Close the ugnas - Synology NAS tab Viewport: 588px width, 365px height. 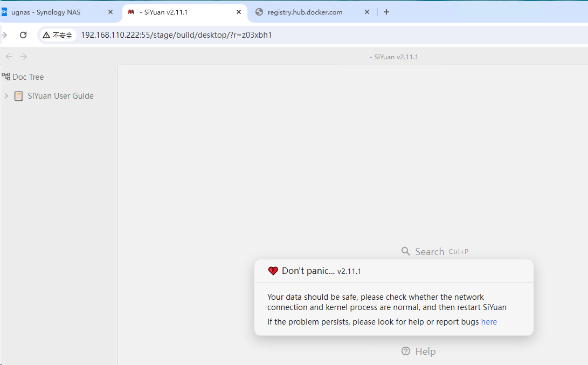pyautogui.click(x=110, y=12)
